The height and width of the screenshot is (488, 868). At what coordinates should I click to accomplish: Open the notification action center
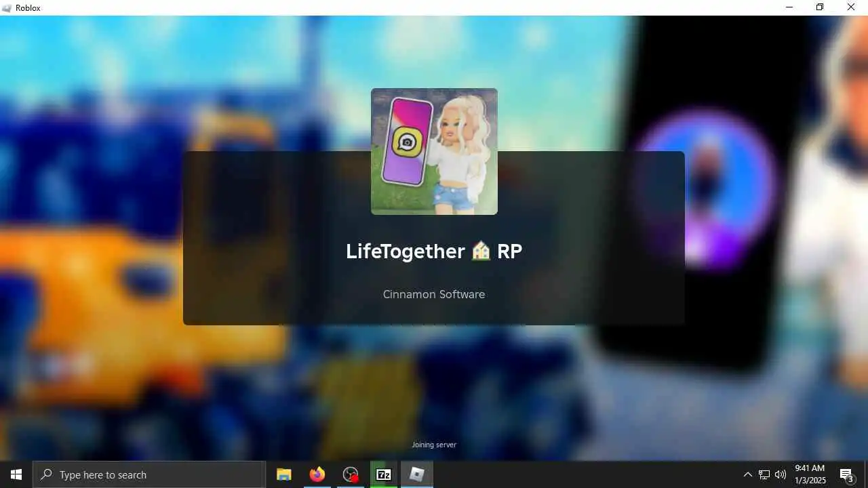[x=847, y=474]
